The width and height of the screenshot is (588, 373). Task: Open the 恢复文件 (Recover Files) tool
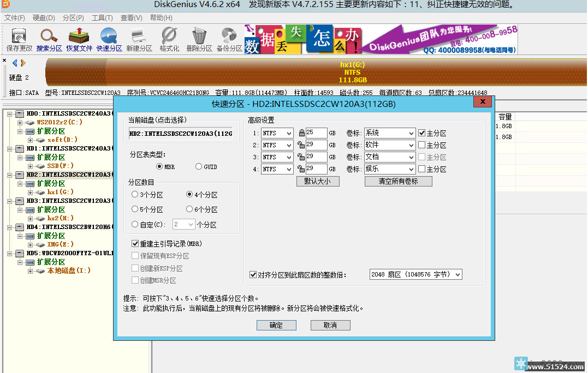tap(78, 39)
